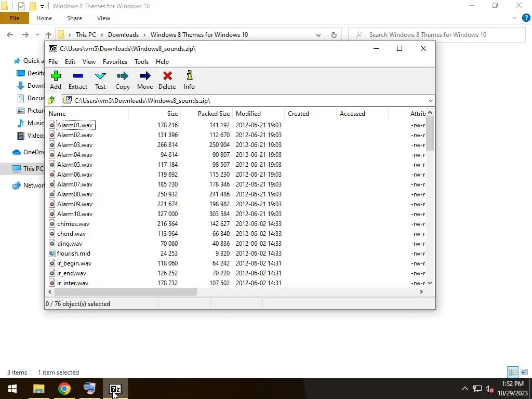Click the properties icon in Explorer title bar
The height and width of the screenshot is (399, 532).
tap(21, 6)
